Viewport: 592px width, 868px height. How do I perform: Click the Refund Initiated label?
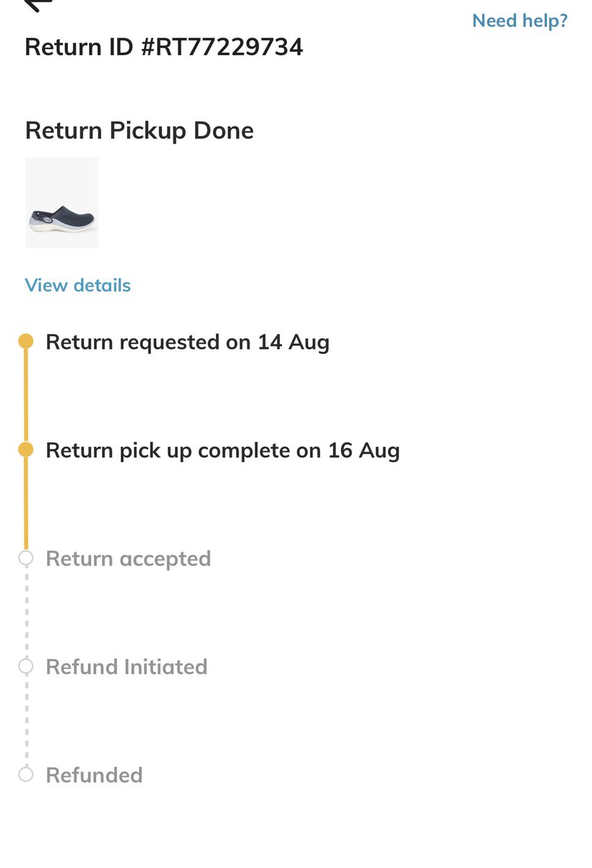(x=126, y=666)
